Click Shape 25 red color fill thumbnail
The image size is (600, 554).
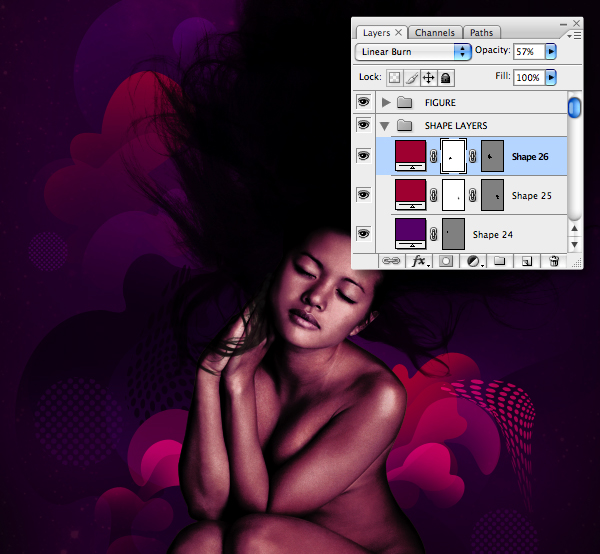(x=411, y=195)
